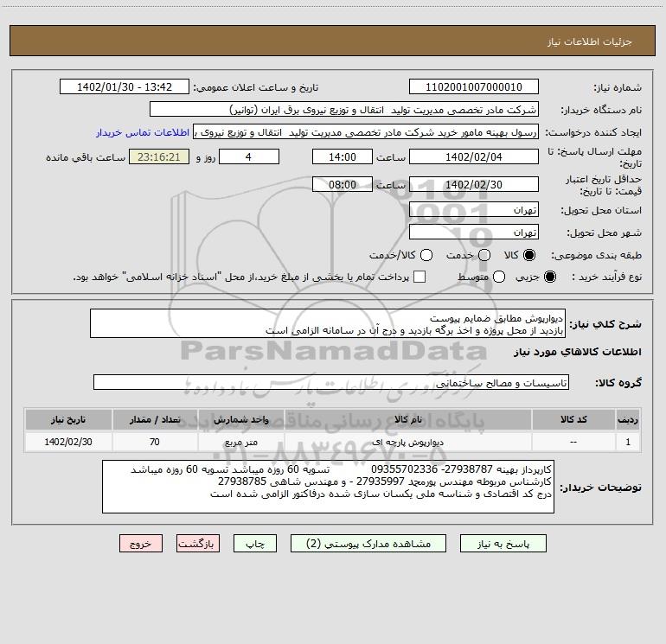Screen dimensions: 666x644
Task: Click the request creator field رسول بهینه
Action: coord(366,132)
